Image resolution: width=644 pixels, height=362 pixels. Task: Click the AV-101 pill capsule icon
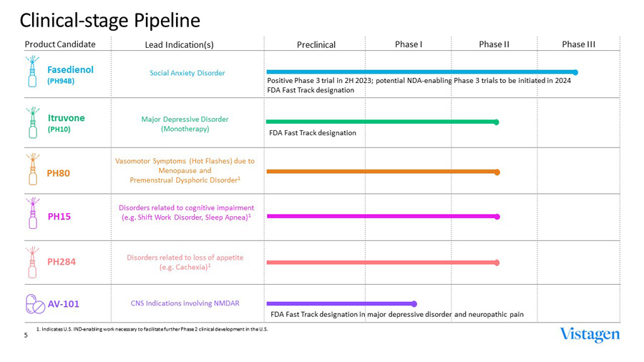[35, 303]
